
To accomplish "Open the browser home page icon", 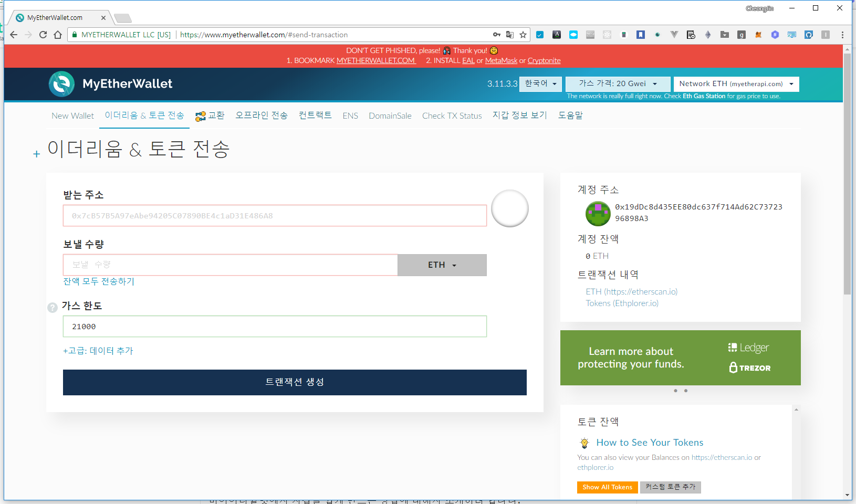I will 58,35.
